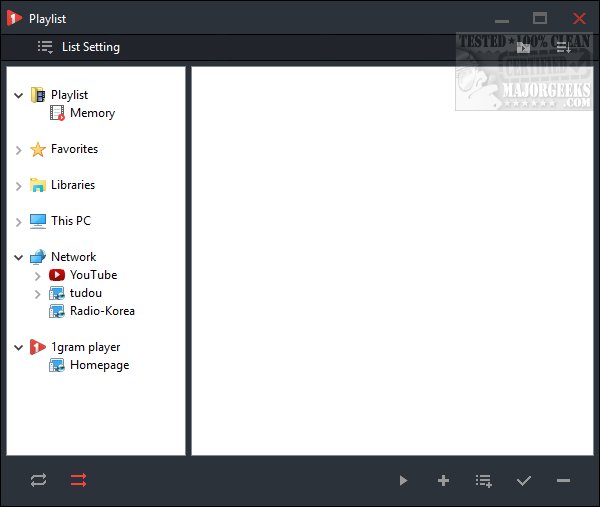Open the List Setting menu
This screenshot has height=507, width=600.
[78, 47]
